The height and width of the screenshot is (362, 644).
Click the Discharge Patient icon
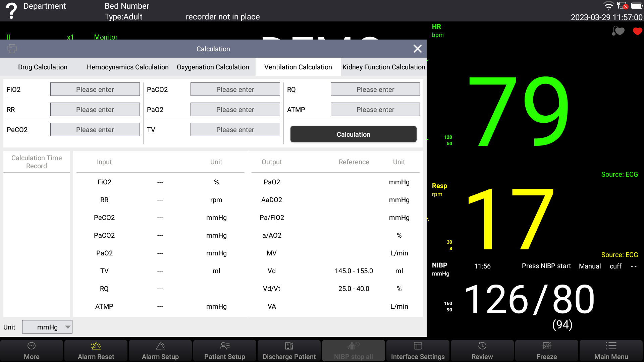289,346
